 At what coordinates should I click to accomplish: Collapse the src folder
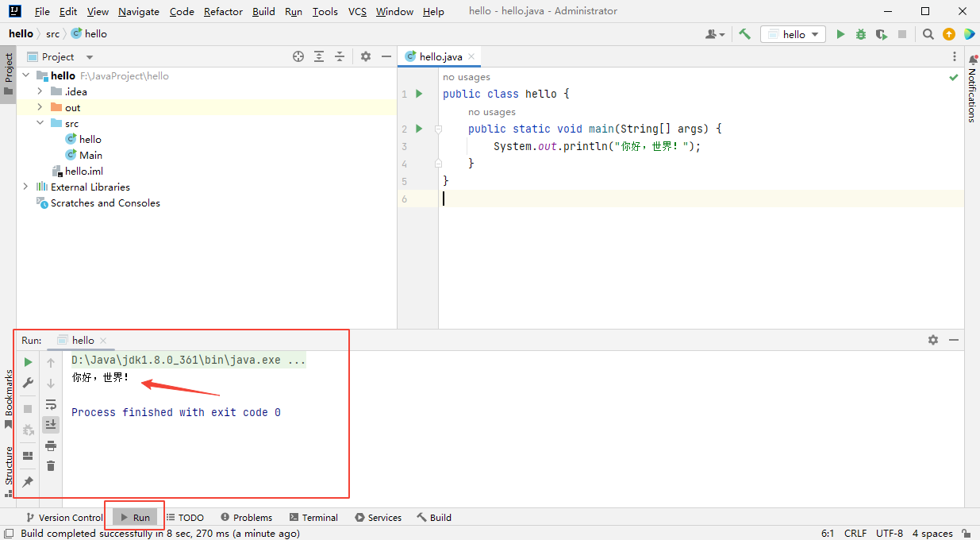pyautogui.click(x=40, y=123)
